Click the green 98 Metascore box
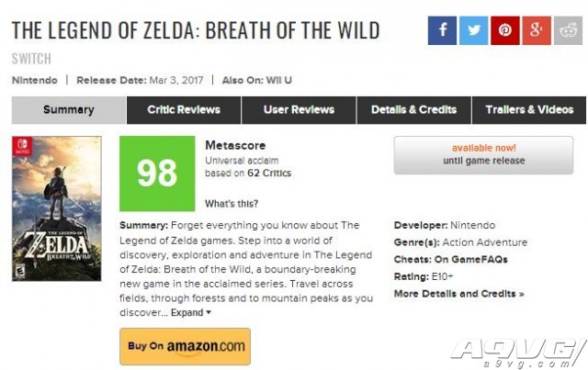The width and height of the screenshot is (588, 370). [157, 174]
